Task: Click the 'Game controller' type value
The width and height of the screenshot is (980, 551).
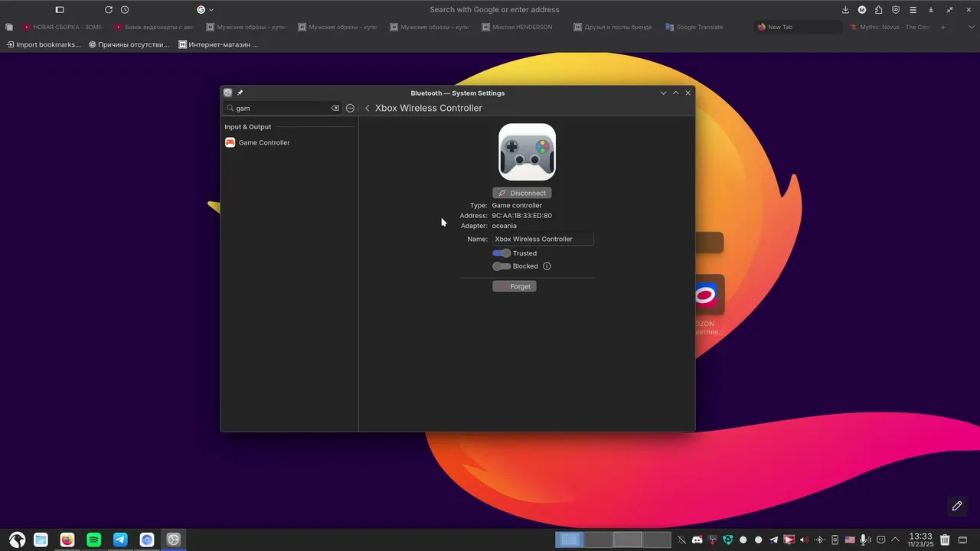Action: [x=517, y=205]
